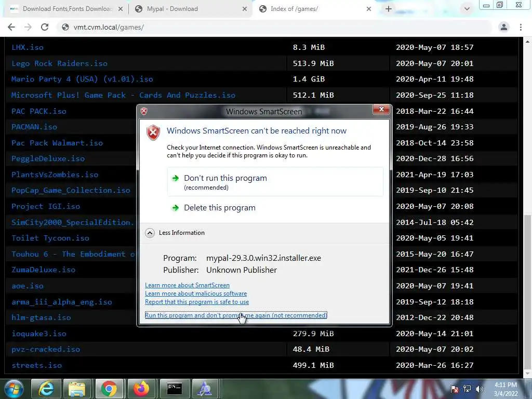Screen dimensions: 532x399
Task: Choose Don't run this program option
Action: [275, 181]
